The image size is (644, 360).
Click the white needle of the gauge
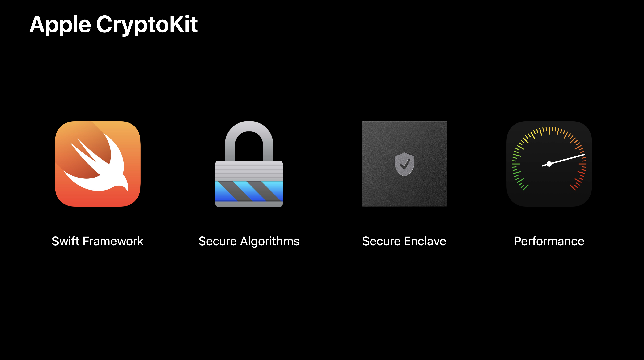pyautogui.click(x=564, y=160)
